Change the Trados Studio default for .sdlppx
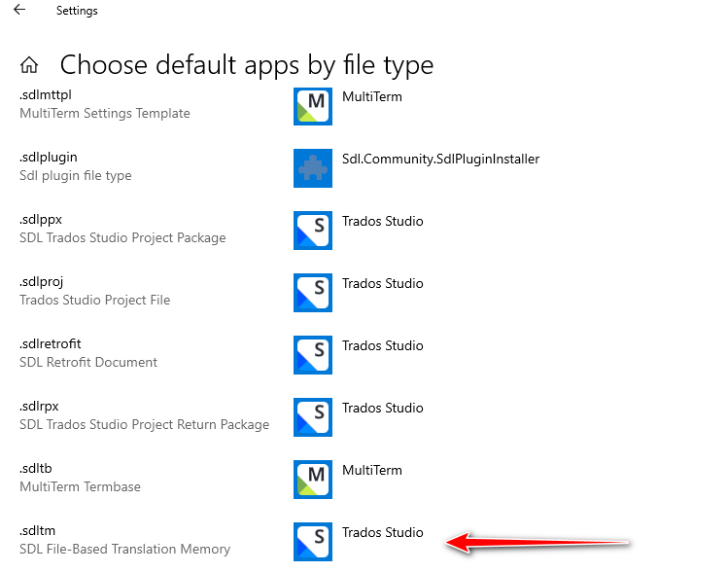728x572 pixels. tap(383, 221)
